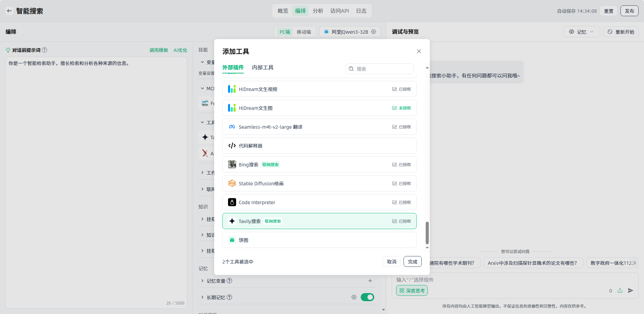Click the help icon beside 对话前提示词
The height and width of the screenshot is (314, 644).
[44, 50]
